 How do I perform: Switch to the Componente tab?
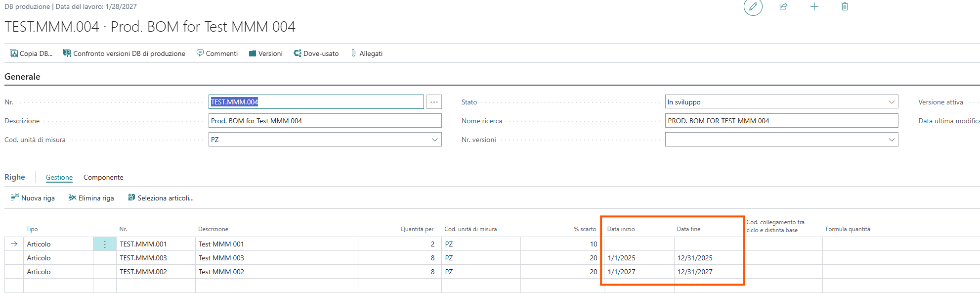[x=103, y=177]
